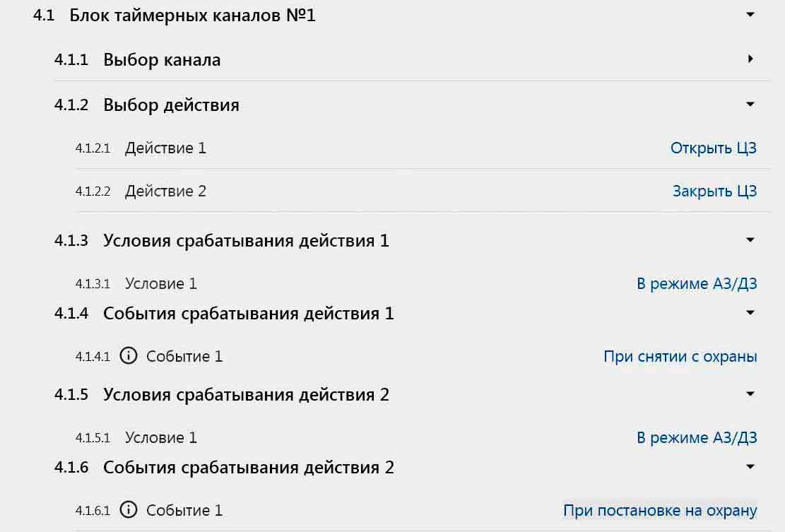Expand the Выбор канала section arrow
The height and width of the screenshot is (532, 785).
[x=750, y=59]
